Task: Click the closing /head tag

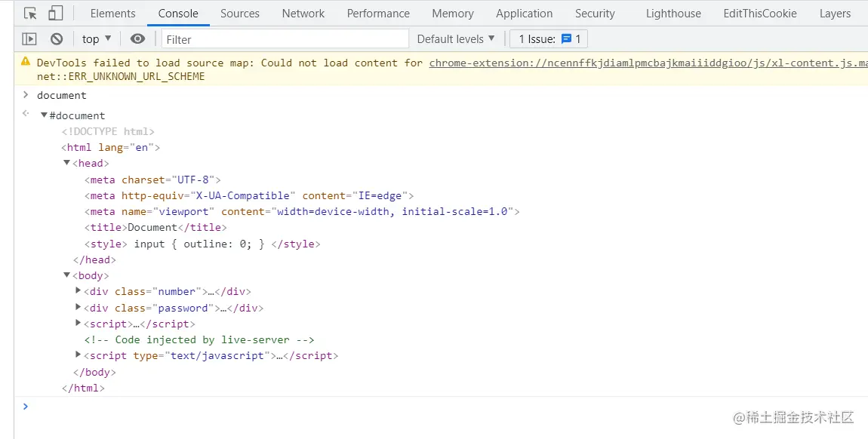Action: [94, 260]
